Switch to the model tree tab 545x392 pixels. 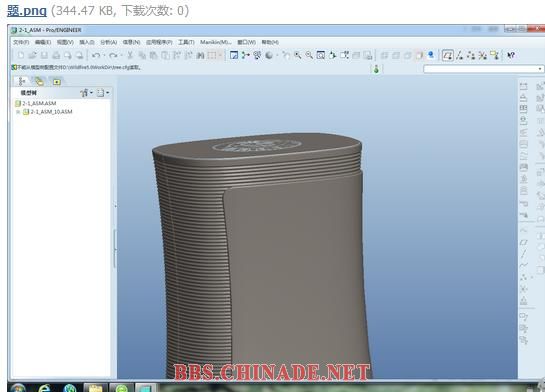(x=22, y=82)
